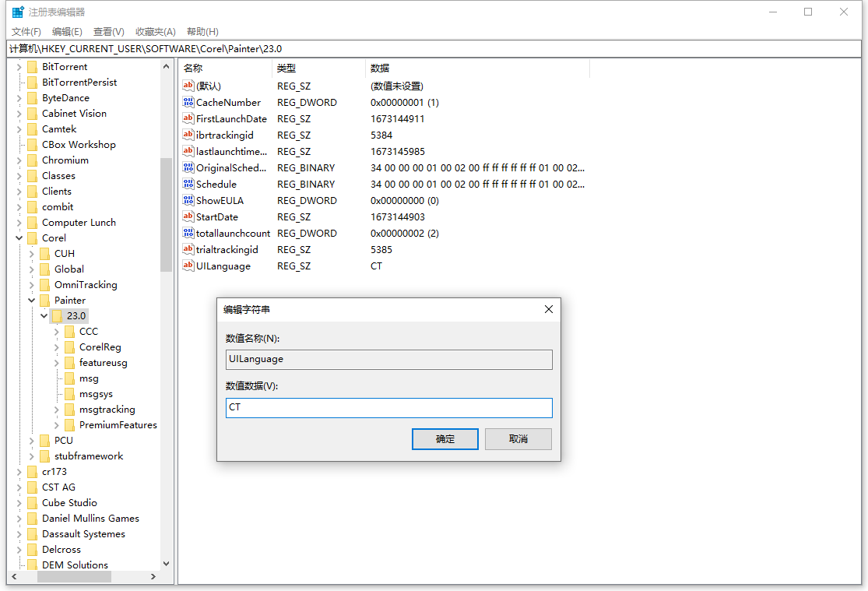The height and width of the screenshot is (591, 868).
Task: Click the UILanguage string value icon
Action: [188, 266]
